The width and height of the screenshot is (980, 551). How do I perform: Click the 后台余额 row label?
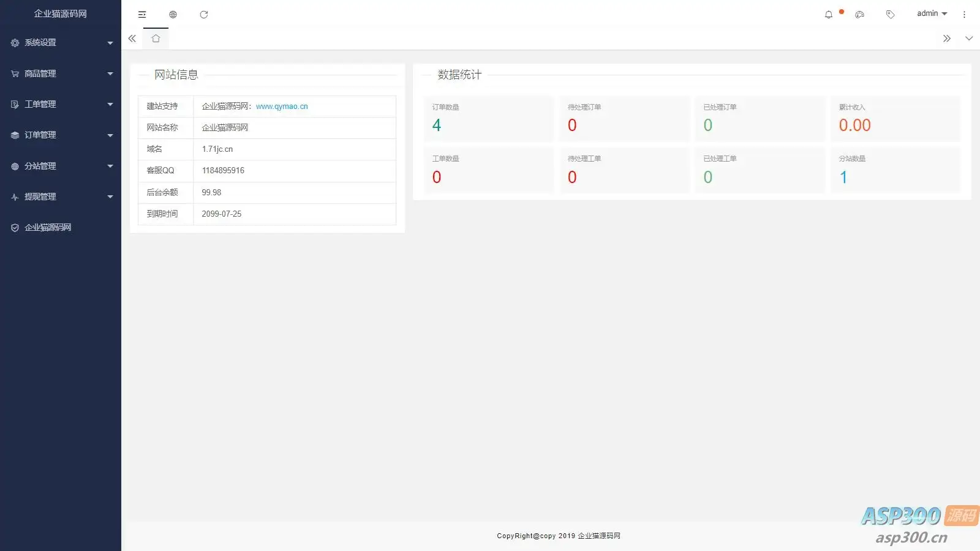tap(162, 192)
